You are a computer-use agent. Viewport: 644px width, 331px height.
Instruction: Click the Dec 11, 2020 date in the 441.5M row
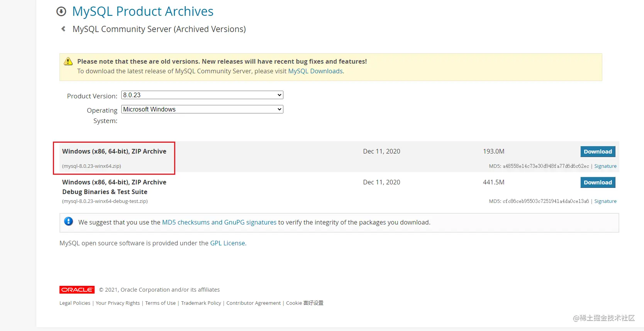(381, 182)
